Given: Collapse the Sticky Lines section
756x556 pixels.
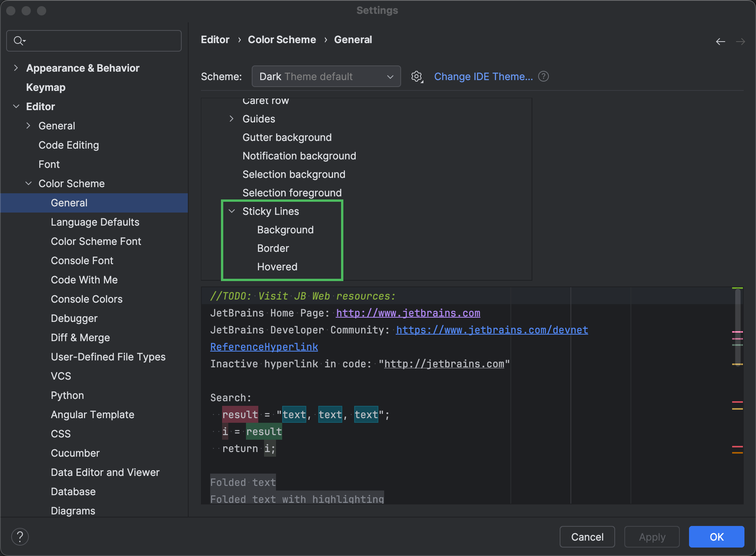Looking at the screenshot, I should pyautogui.click(x=232, y=211).
